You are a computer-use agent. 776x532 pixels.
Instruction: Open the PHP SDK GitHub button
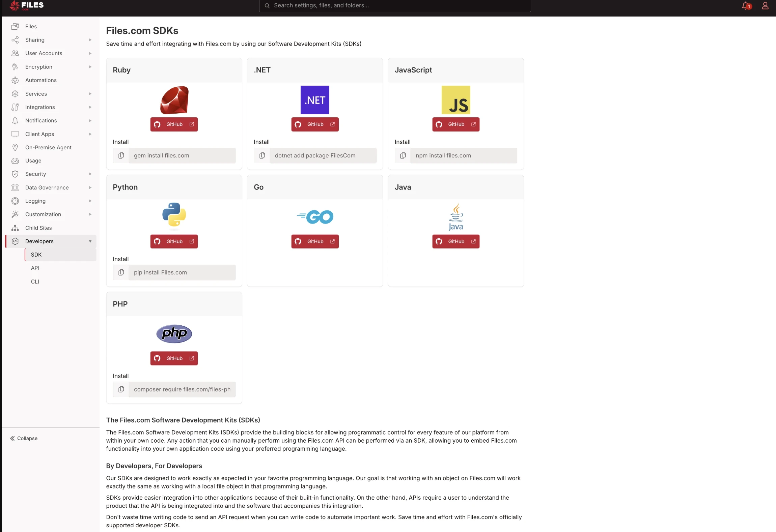click(174, 358)
